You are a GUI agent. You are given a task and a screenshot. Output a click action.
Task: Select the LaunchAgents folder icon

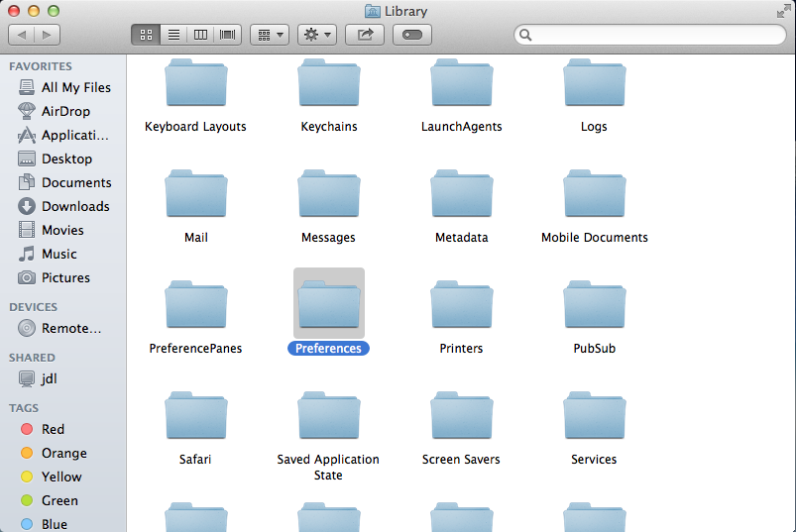(461, 84)
